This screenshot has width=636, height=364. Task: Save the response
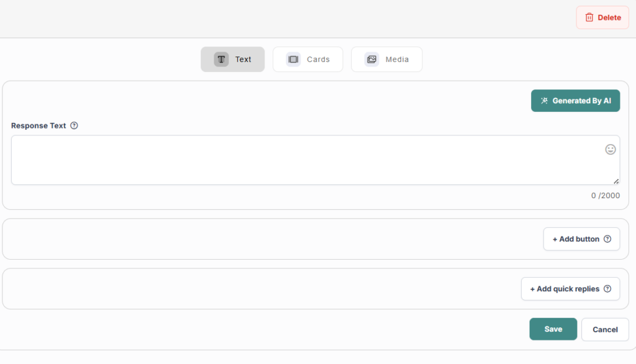tap(553, 329)
